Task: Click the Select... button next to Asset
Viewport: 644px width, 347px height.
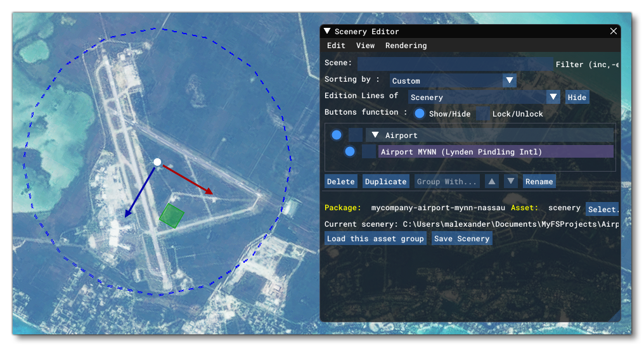Action: (602, 209)
